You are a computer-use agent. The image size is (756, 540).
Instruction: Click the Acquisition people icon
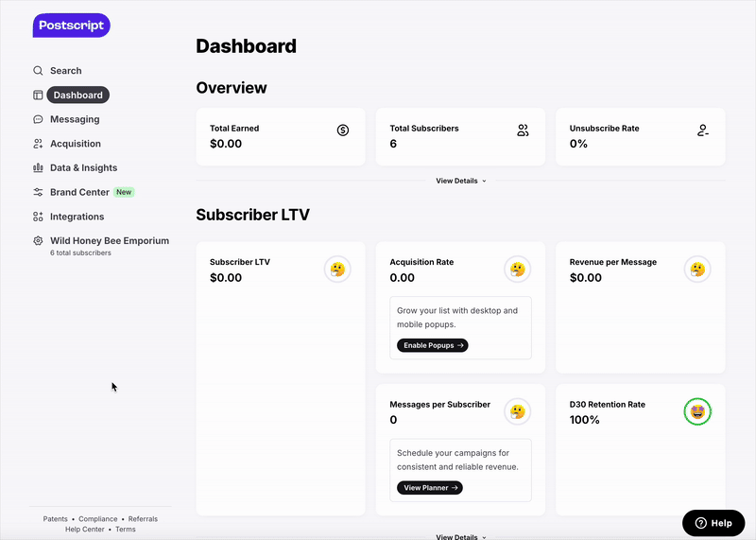pos(38,144)
